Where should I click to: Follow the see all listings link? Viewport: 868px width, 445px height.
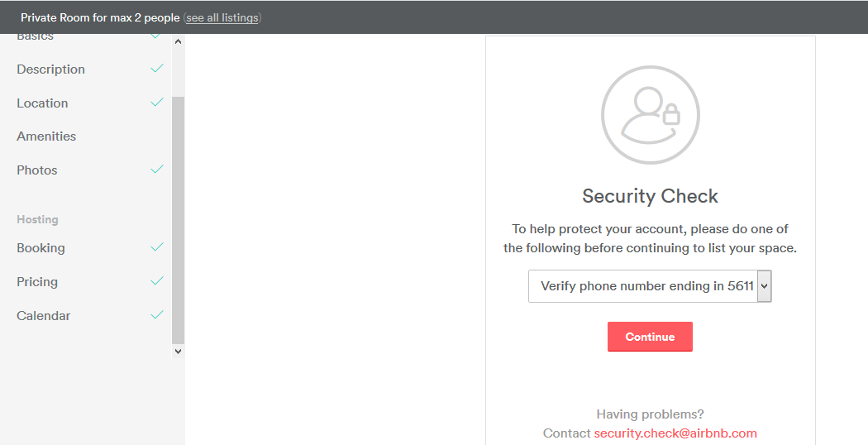tap(222, 17)
